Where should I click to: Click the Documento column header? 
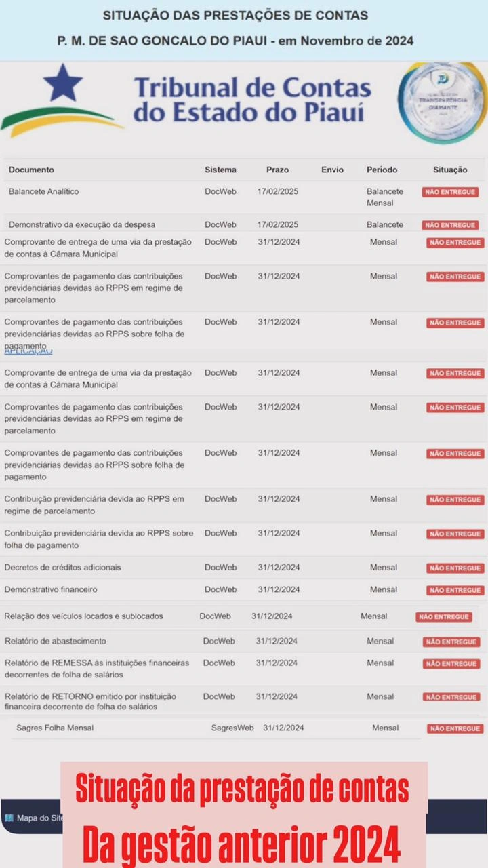pyautogui.click(x=31, y=170)
